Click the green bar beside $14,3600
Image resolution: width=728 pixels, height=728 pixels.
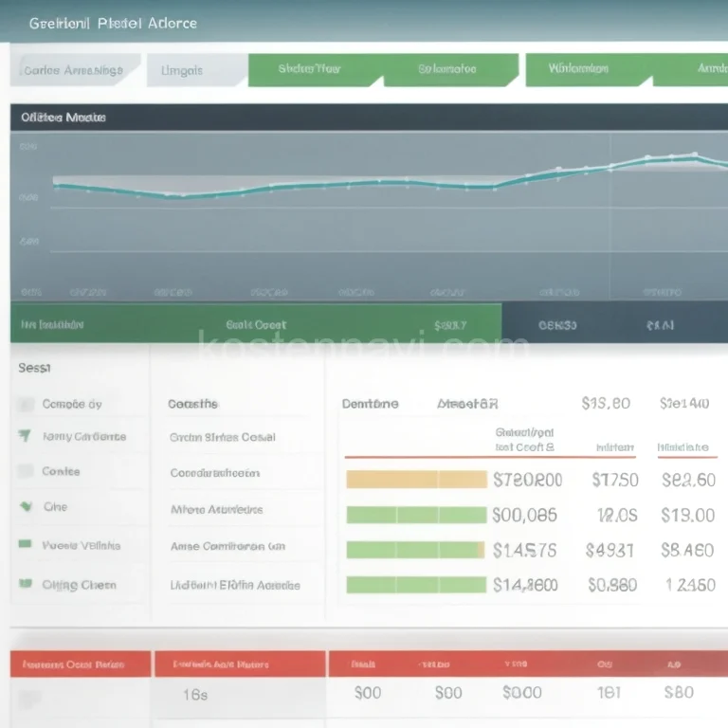[x=416, y=585]
